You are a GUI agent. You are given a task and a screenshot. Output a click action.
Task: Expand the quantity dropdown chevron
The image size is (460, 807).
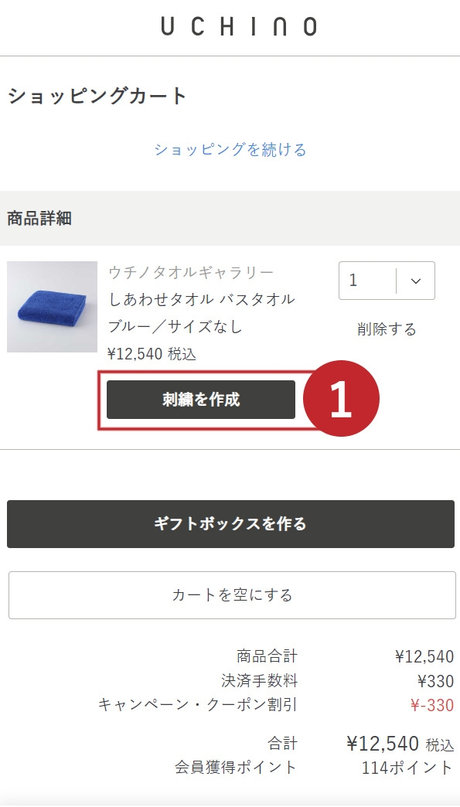point(416,280)
